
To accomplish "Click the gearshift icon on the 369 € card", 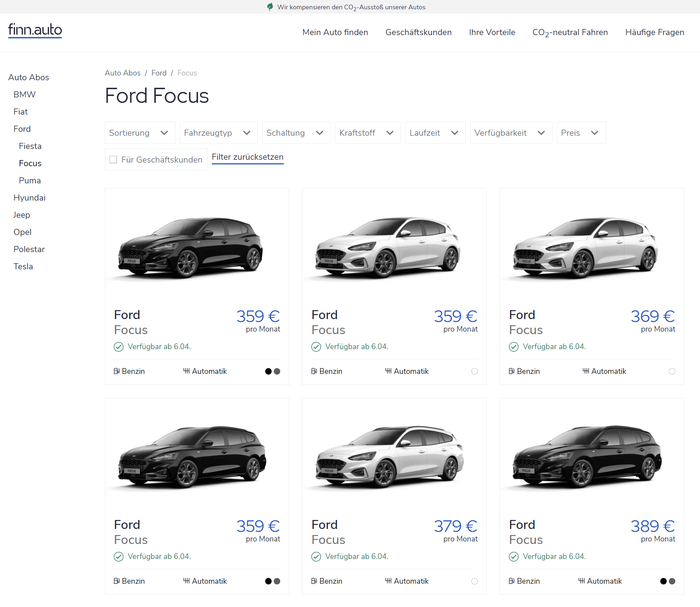I will pos(586,371).
